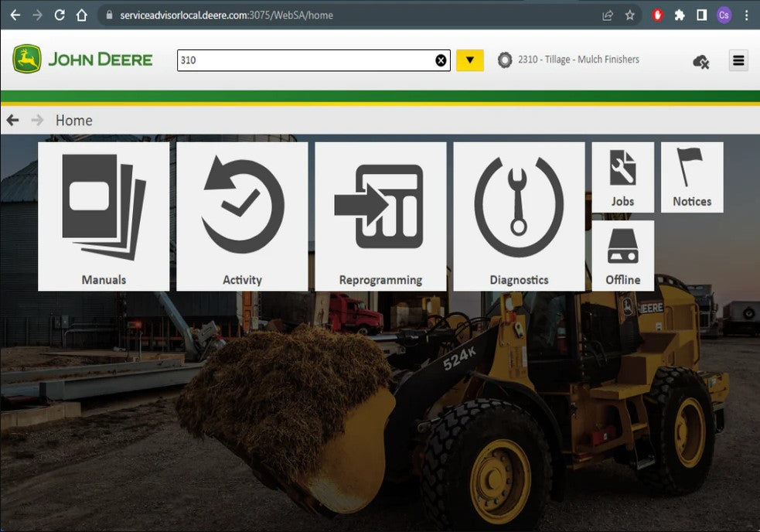760x532 pixels.
Task: View the Notices flag tile
Action: pyautogui.click(x=692, y=177)
